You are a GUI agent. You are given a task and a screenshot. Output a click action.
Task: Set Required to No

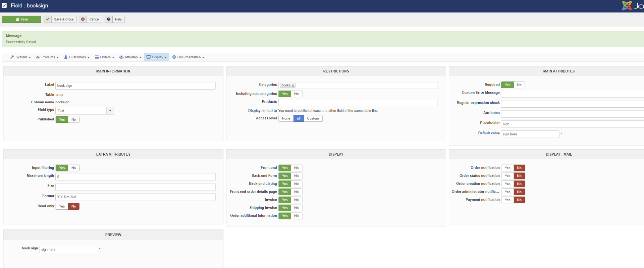coord(519,85)
